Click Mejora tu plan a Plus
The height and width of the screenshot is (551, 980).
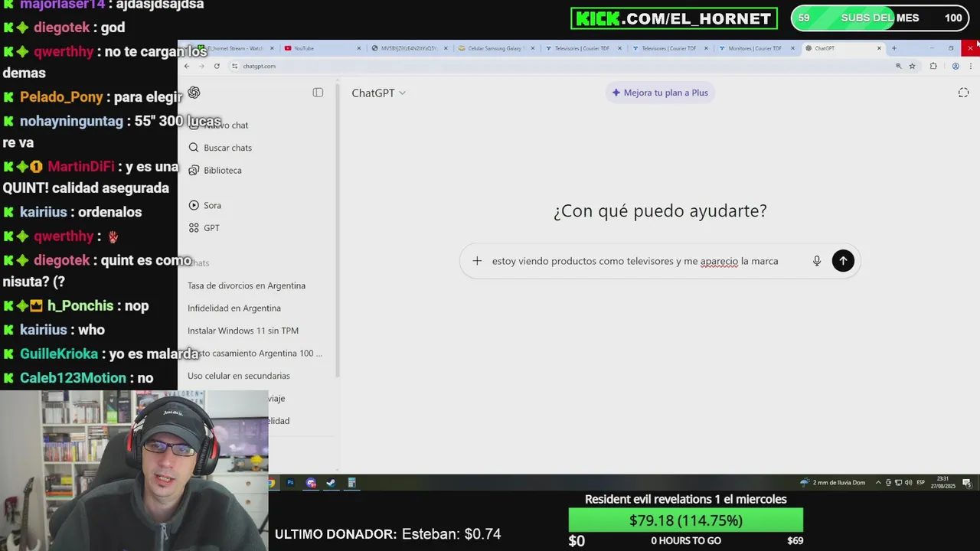(x=660, y=93)
